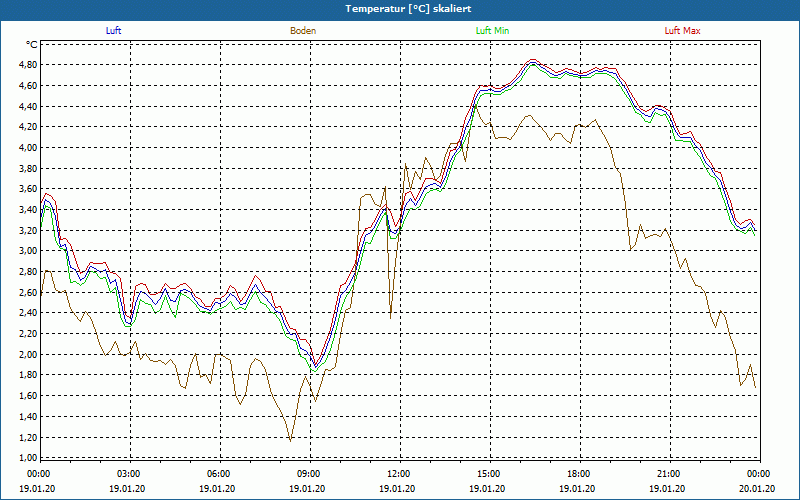Click the brown Boden legend label

pos(303,31)
